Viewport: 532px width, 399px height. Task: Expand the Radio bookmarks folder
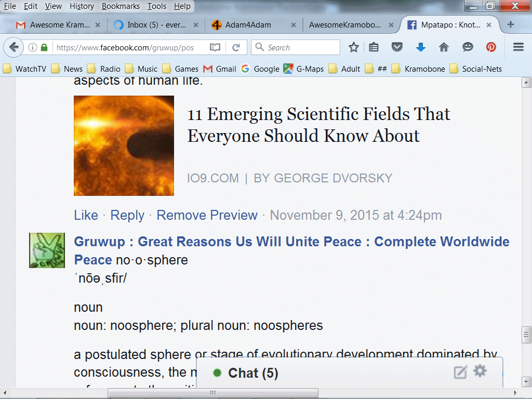[x=104, y=69]
